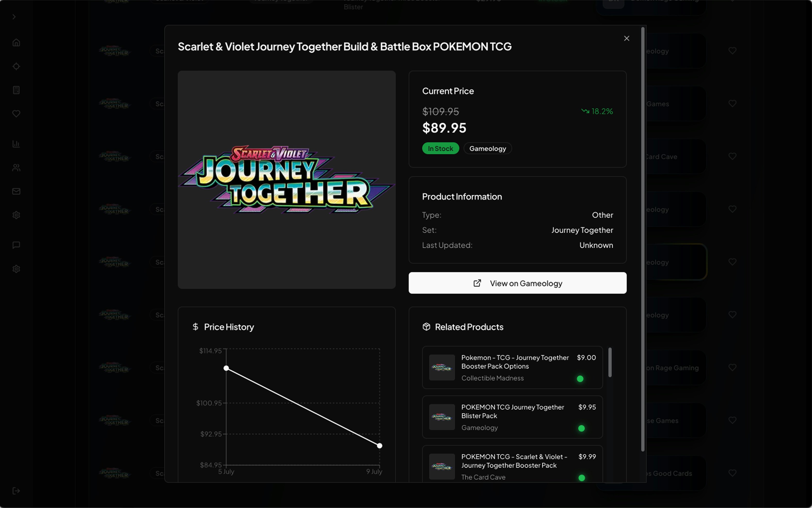The width and height of the screenshot is (812, 508).
Task: Favorite the 'se Games' row heart in background
Action: click(732, 420)
